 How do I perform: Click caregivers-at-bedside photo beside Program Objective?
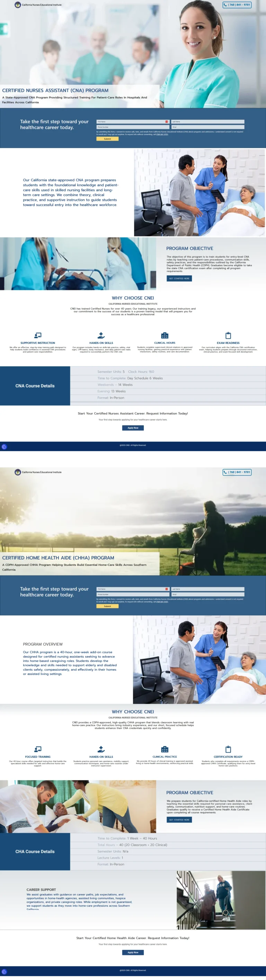click(x=78, y=807)
